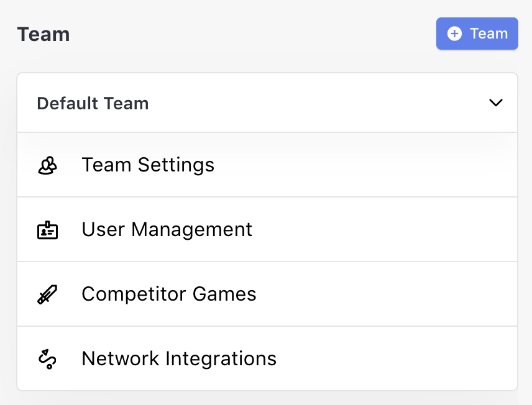532x405 pixels.
Task: Select the User Management row's blank space
Action: click(383, 230)
